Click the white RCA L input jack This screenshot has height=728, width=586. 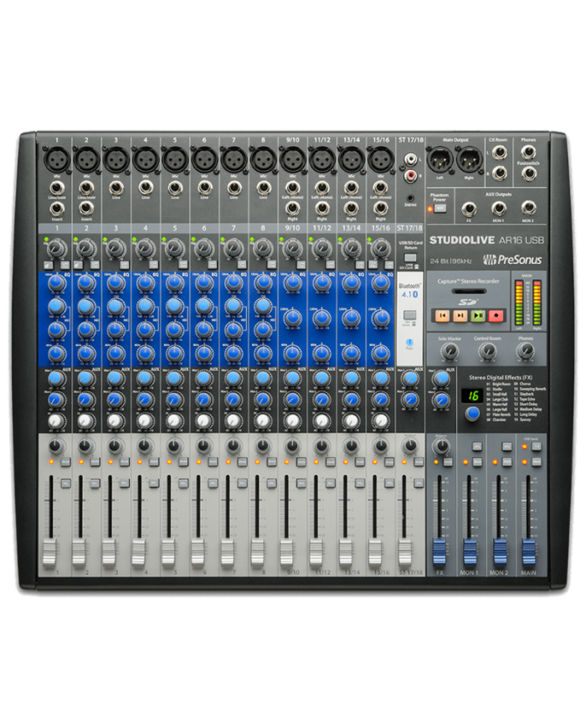click(410, 160)
